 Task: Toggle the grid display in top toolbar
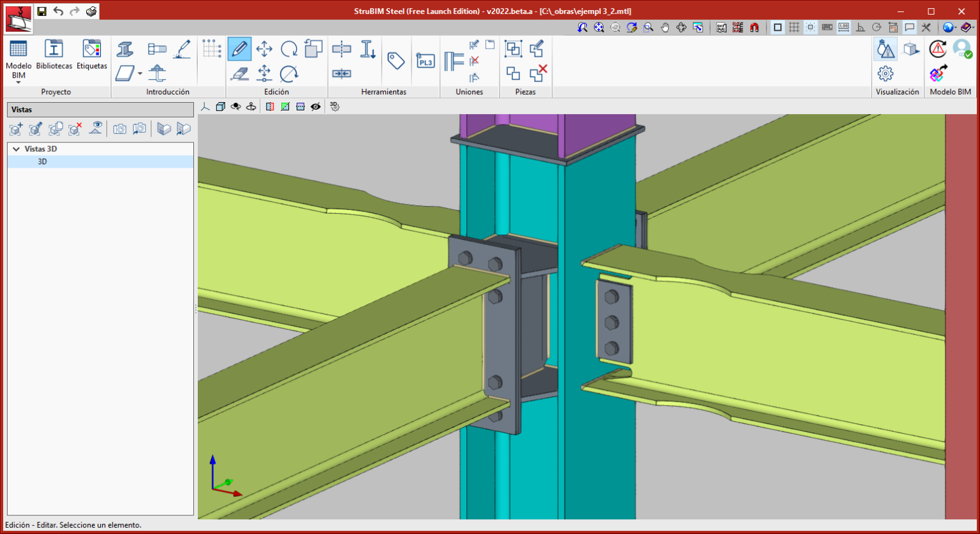point(794,27)
